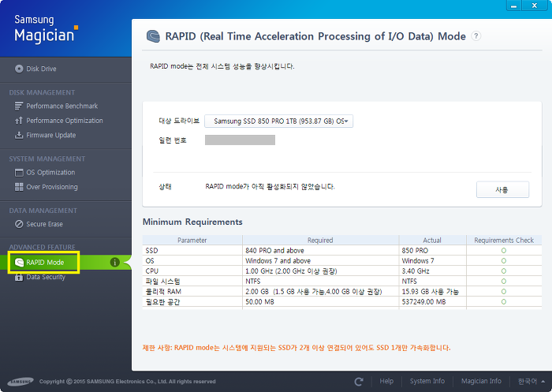552x392 pixels.
Task: Open the target drive dropdown
Action: pyautogui.click(x=279, y=121)
